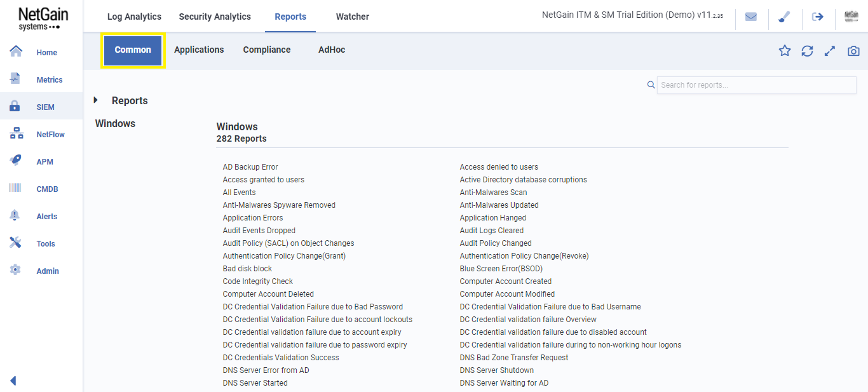Screen dimensions: 868x392
Task: Click the Metrics chart icon
Action: [15, 79]
